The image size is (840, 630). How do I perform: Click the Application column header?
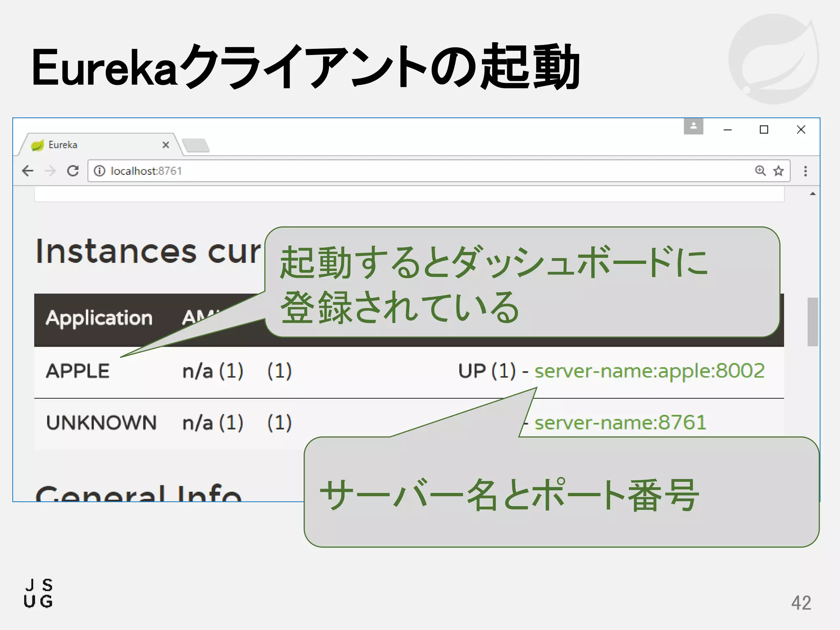pos(99,318)
